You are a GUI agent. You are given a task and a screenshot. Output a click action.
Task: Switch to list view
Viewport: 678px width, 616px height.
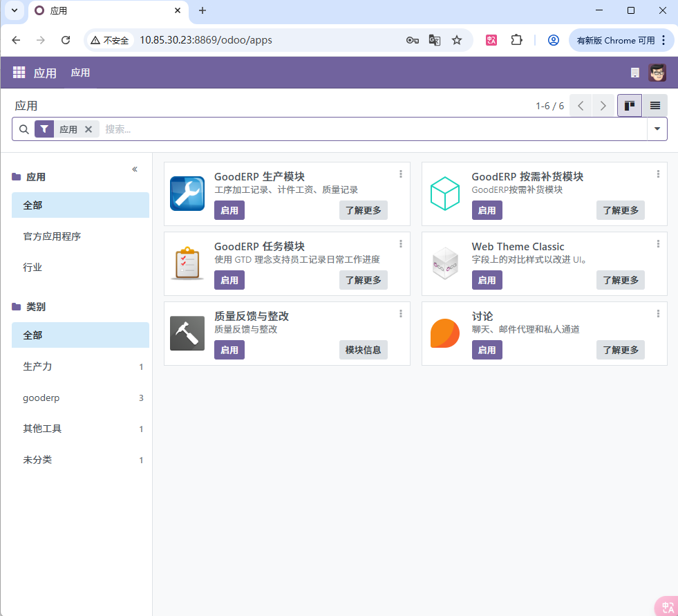(x=655, y=106)
